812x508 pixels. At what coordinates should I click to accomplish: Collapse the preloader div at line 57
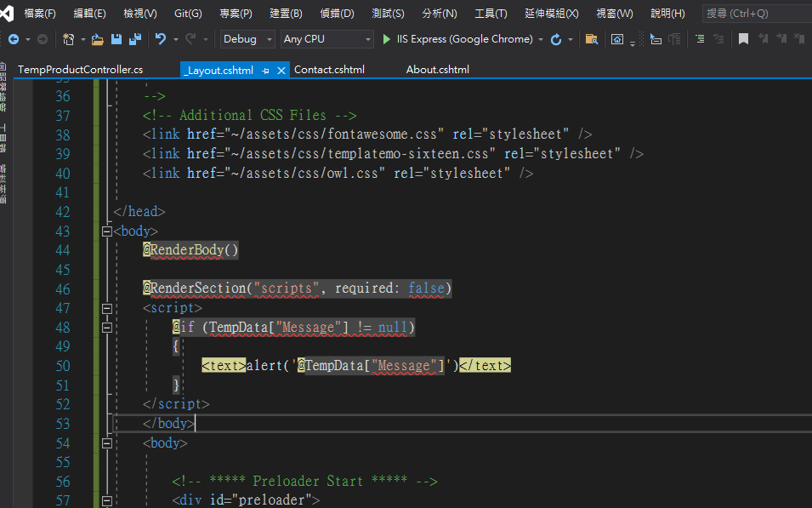click(106, 500)
